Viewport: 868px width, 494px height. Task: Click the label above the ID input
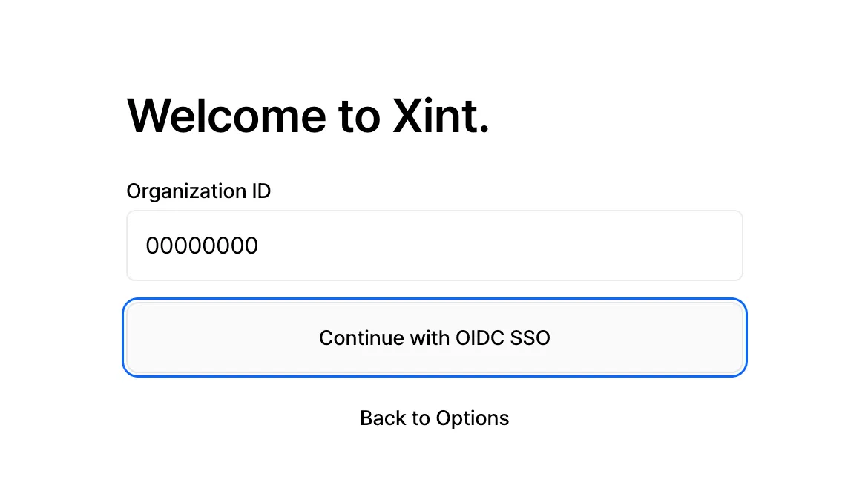click(x=198, y=191)
